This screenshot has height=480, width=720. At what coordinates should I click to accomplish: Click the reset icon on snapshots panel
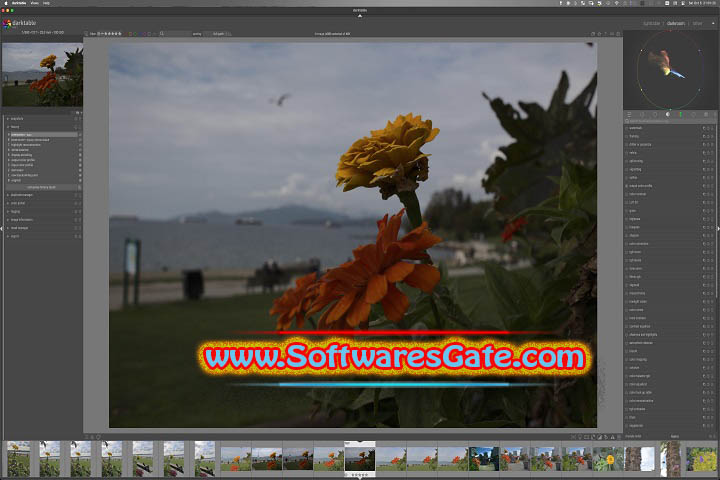(76, 119)
